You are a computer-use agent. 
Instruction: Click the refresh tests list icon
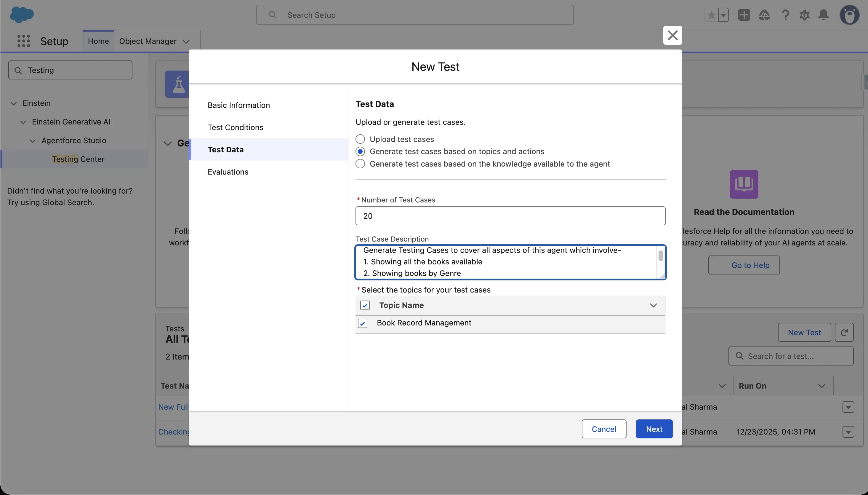click(844, 333)
